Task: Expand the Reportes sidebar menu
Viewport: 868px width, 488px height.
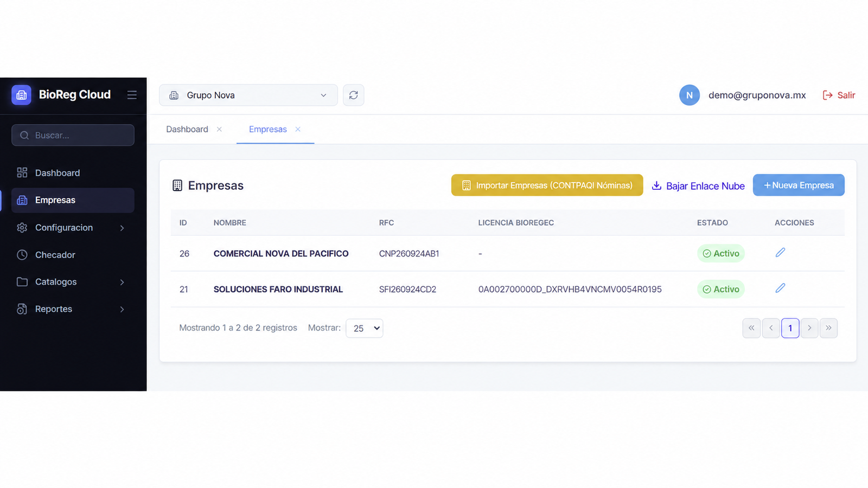Action: coord(73,309)
